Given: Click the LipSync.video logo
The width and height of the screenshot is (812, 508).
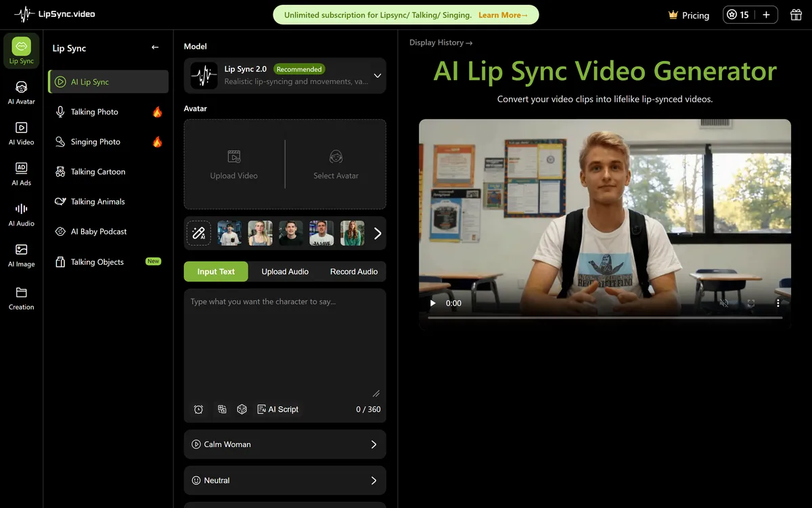Looking at the screenshot, I should (55, 14).
